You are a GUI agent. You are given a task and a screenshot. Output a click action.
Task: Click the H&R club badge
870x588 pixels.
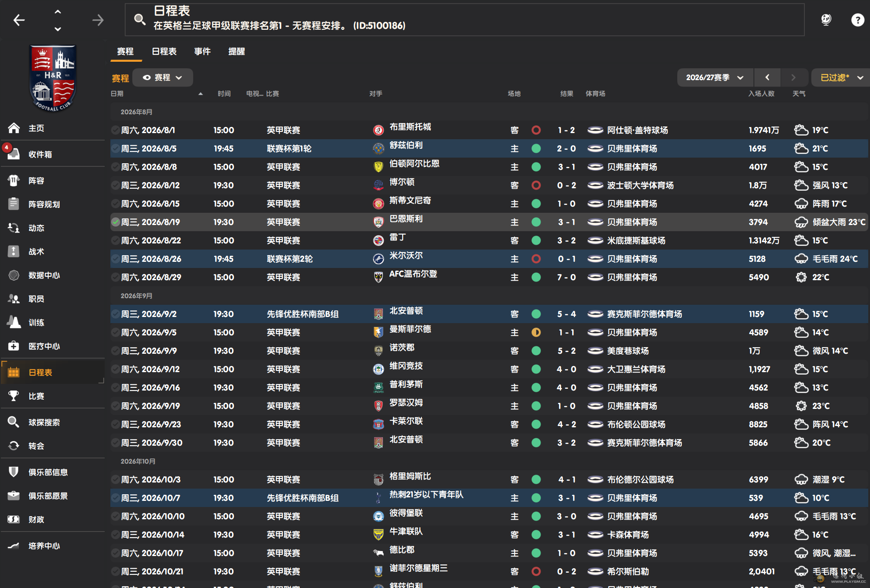pyautogui.click(x=53, y=78)
